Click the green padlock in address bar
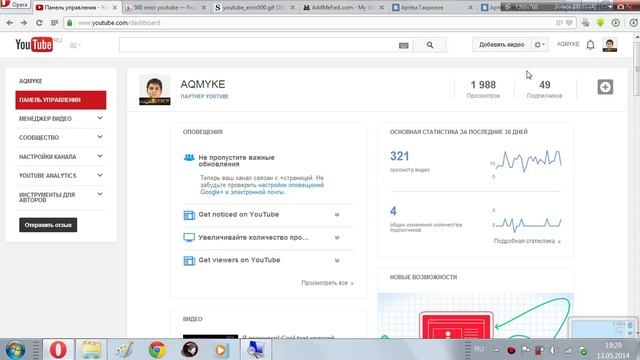The image size is (640, 360). click(x=70, y=23)
